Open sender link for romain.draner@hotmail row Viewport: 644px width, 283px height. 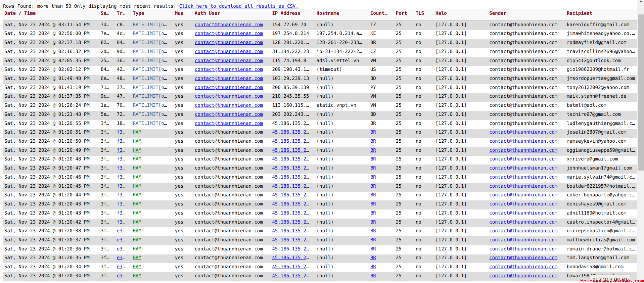[523, 249]
